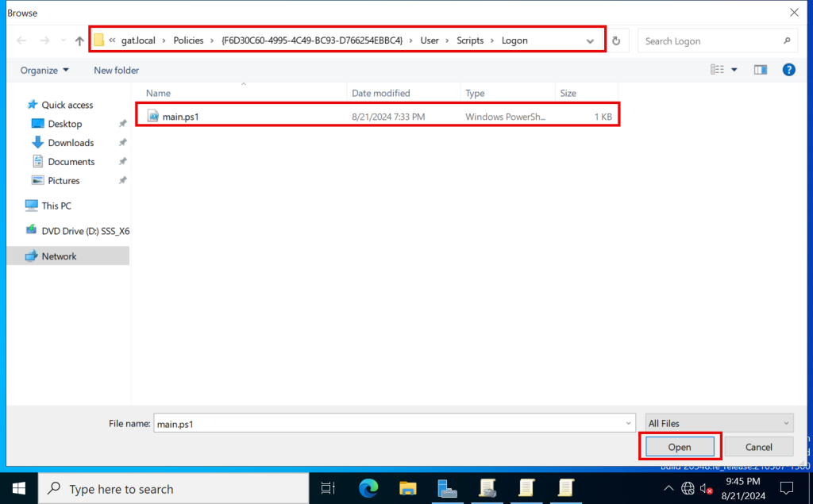
Task: Click New folder in the toolbar
Action: click(x=115, y=70)
